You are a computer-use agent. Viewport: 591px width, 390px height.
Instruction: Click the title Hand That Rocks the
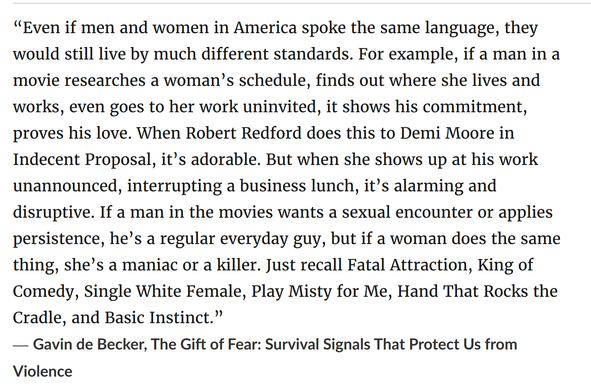tap(477, 291)
